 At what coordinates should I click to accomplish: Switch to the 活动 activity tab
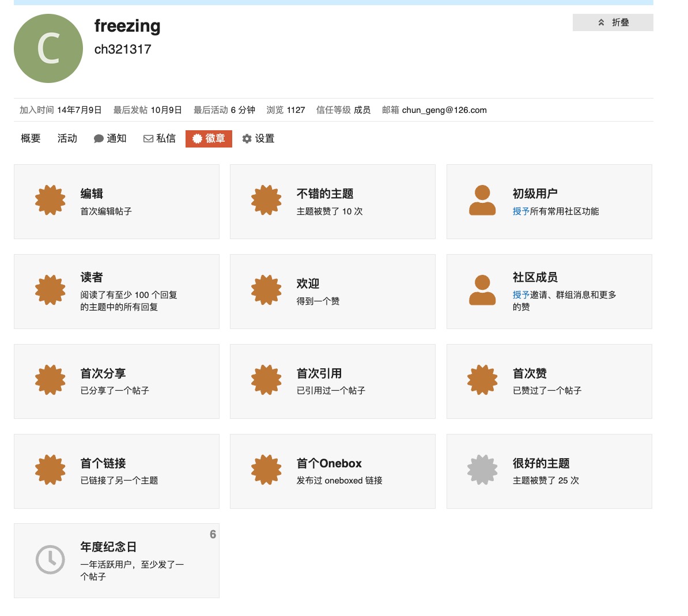tap(67, 139)
